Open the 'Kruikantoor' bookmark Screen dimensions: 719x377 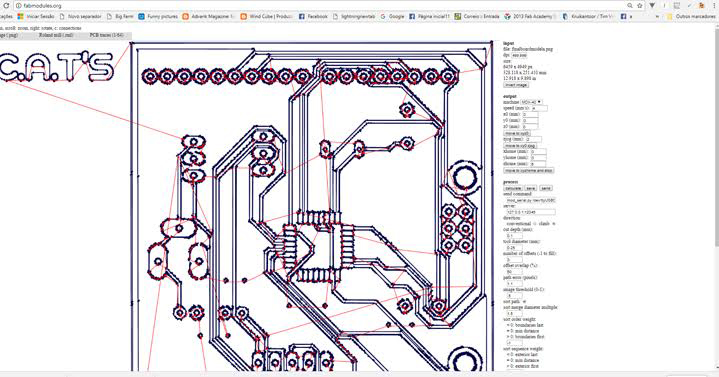coord(588,16)
